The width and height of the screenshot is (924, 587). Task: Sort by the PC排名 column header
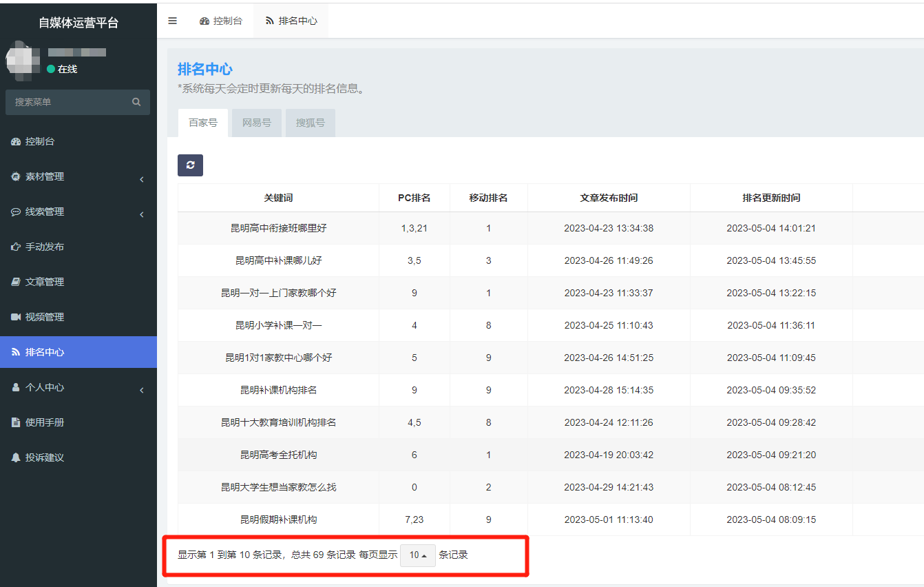click(x=414, y=198)
